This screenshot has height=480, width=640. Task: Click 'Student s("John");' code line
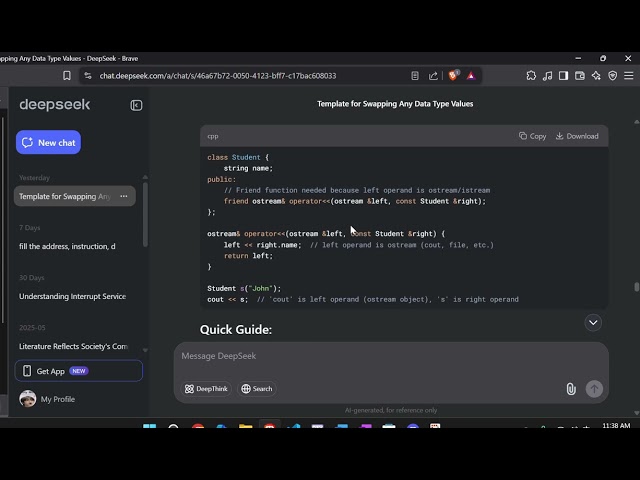click(244, 289)
